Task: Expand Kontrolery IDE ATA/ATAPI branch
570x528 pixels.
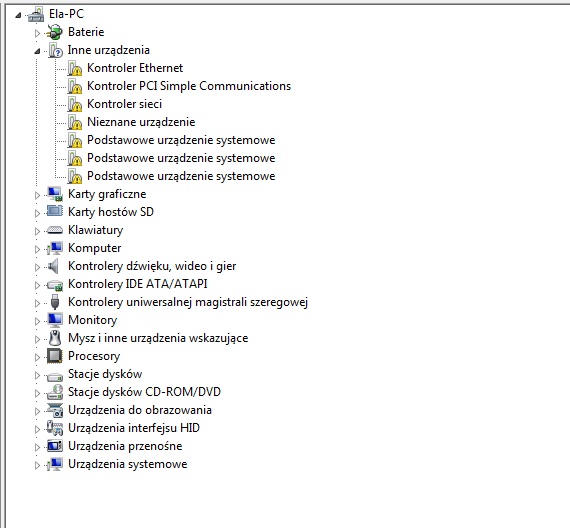Action: [37, 285]
